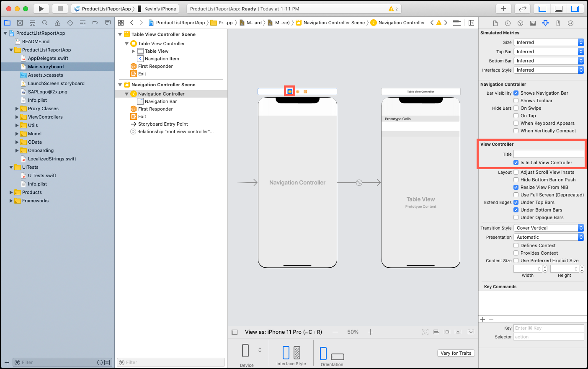588x369 pixels.
Task: Open the Library with the plus button
Action: (x=503, y=8)
